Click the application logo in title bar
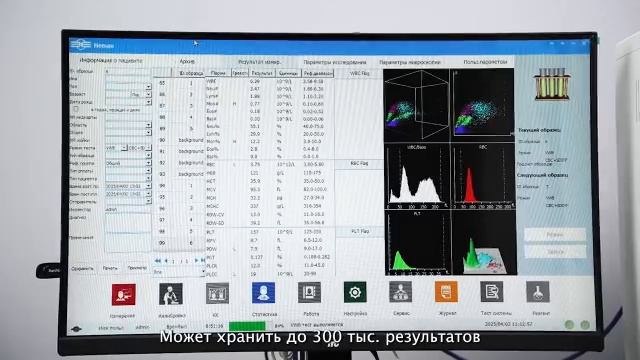Screen dimensions: 640x360 pyautogui.click(x=81, y=45)
